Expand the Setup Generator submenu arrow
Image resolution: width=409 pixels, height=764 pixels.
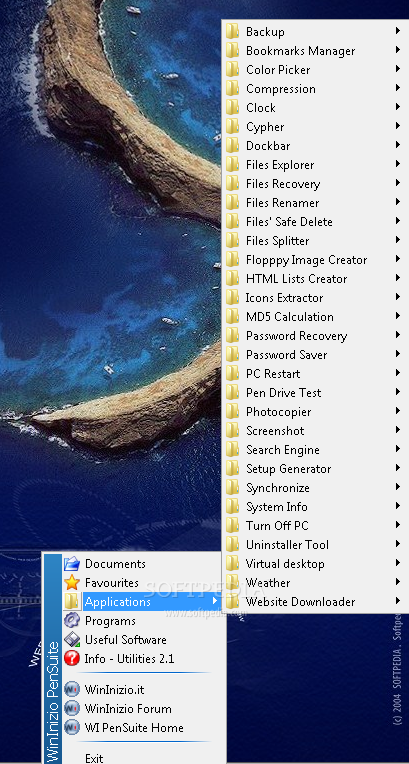tap(398, 468)
